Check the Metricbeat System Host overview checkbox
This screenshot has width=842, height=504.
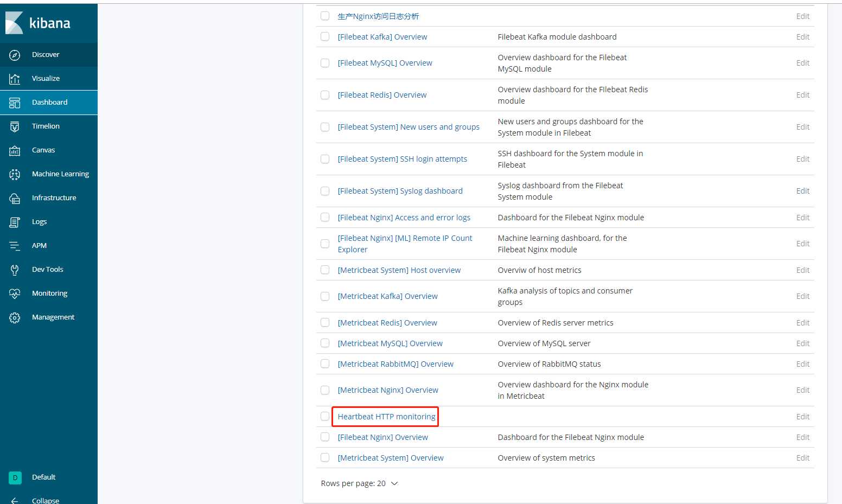pyautogui.click(x=325, y=270)
